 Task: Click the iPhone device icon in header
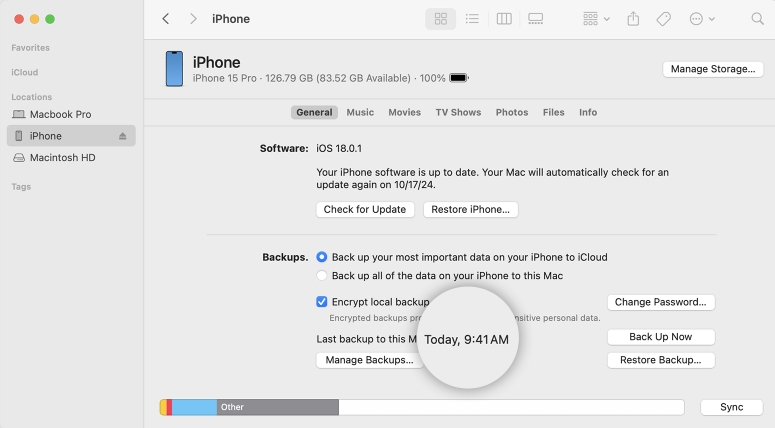(x=174, y=69)
